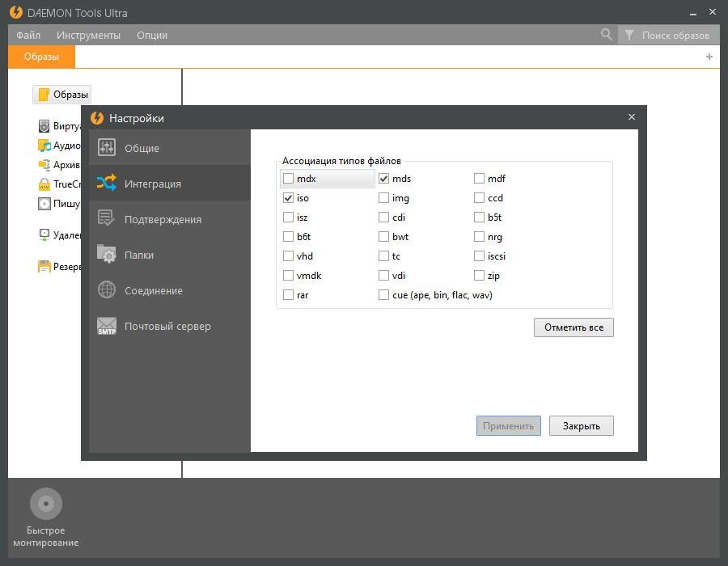Select the virtual drives disc icon
Image resolution: width=728 pixels, height=566 pixels.
click(44, 126)
